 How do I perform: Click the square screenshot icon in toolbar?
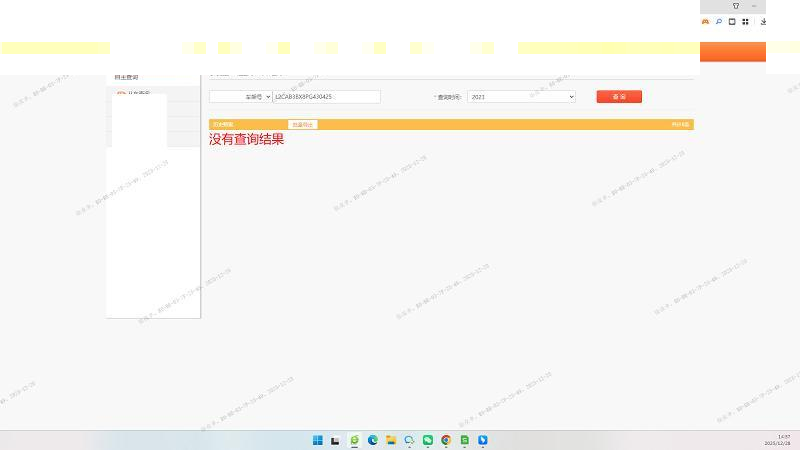(732, 21)
